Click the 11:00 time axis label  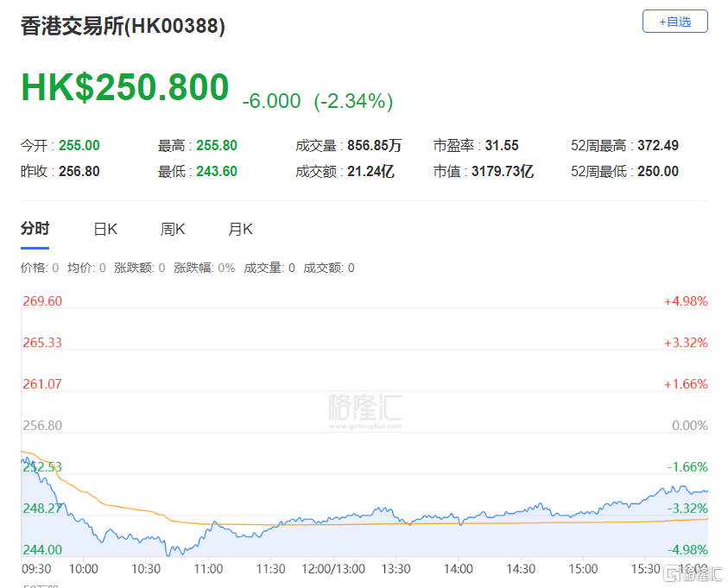(x=208, y=568)
